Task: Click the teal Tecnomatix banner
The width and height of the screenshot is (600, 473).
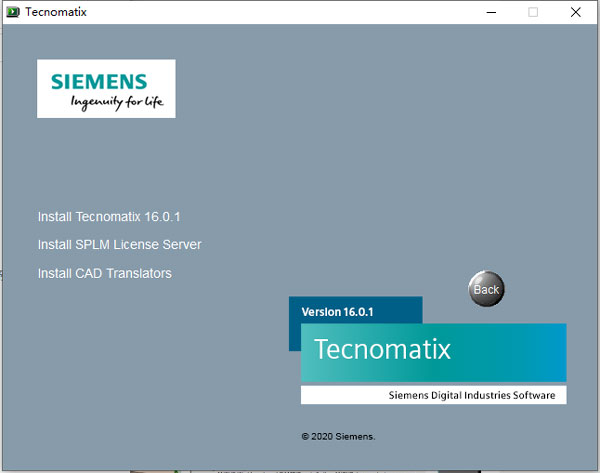Action: click(433, 351)
